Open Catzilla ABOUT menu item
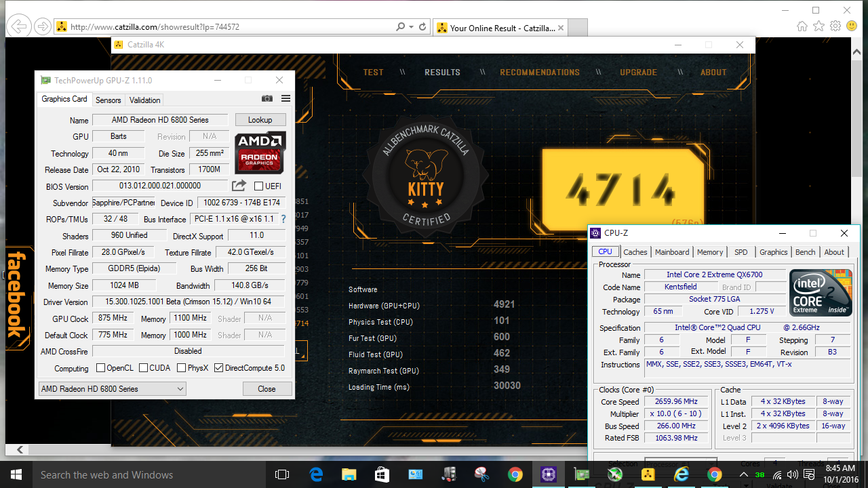 coord(713,73)
